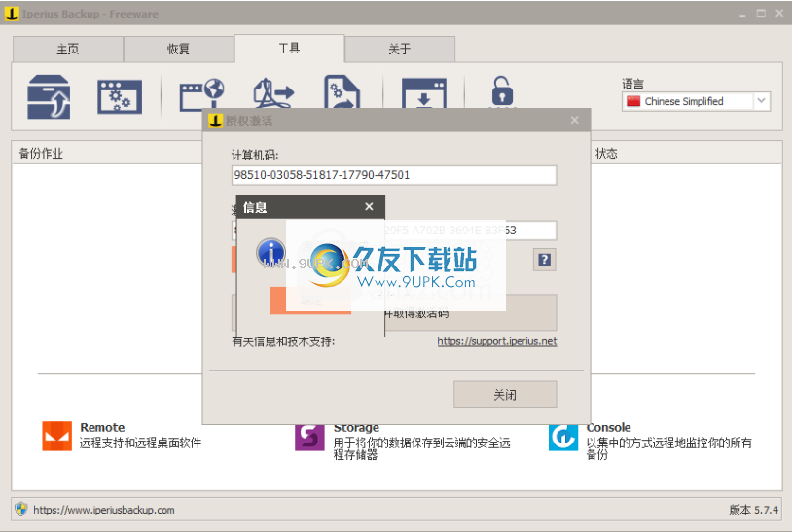Click the Iperius Storage purple icon
The image size is (792, 532).
point(309,437)
